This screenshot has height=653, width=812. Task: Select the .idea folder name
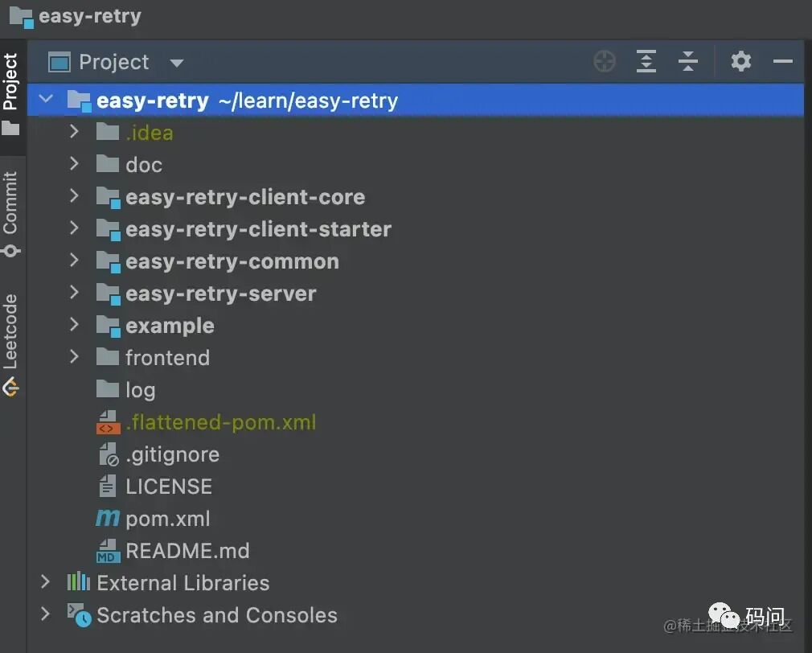(150, 133)
